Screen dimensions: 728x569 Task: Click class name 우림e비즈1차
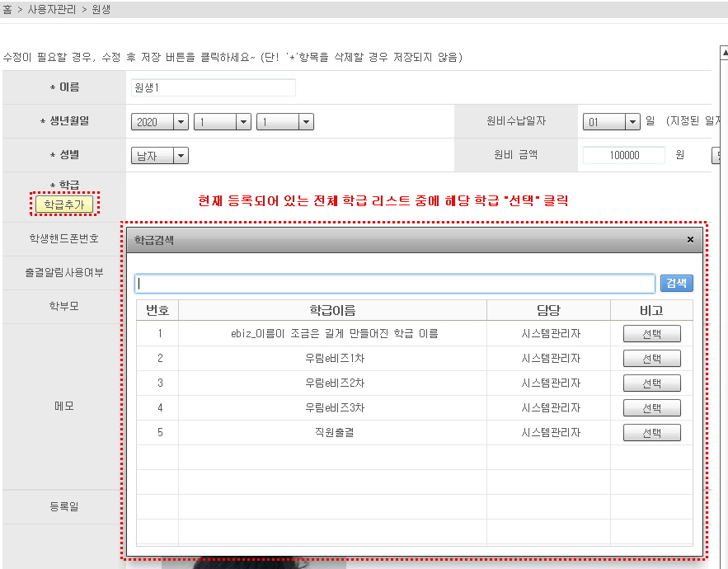click(x=334, y=358)
